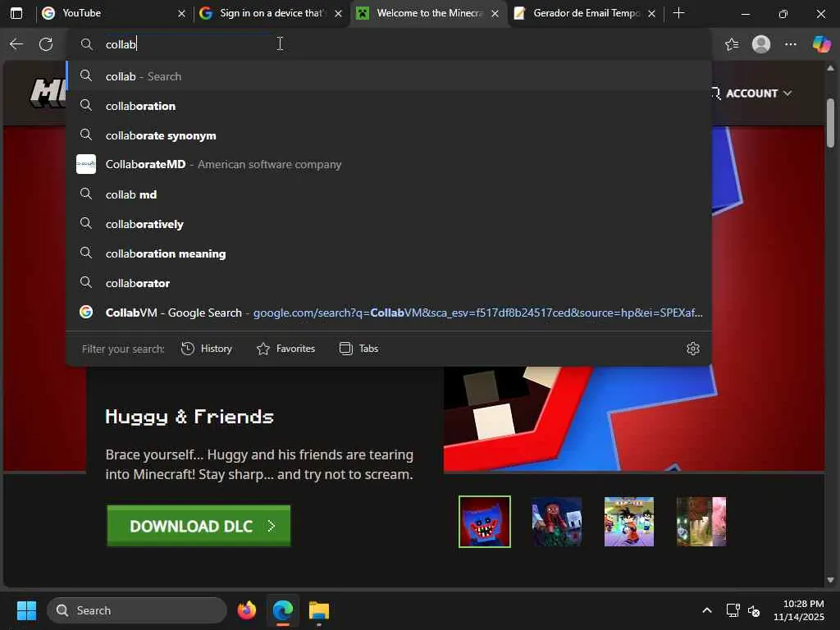Filter search by Tabs

(x=359, y=349)
